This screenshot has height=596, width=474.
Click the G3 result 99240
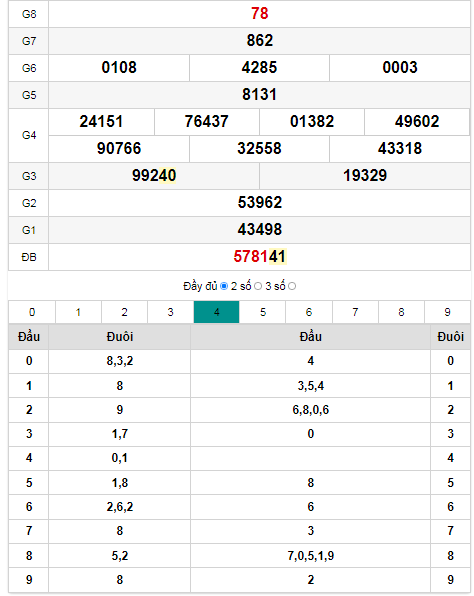[154, 176]
